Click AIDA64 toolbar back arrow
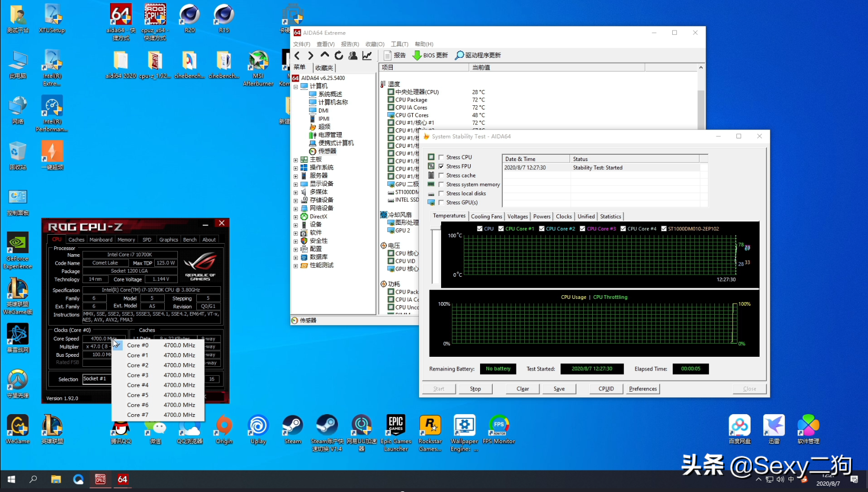 297,55
